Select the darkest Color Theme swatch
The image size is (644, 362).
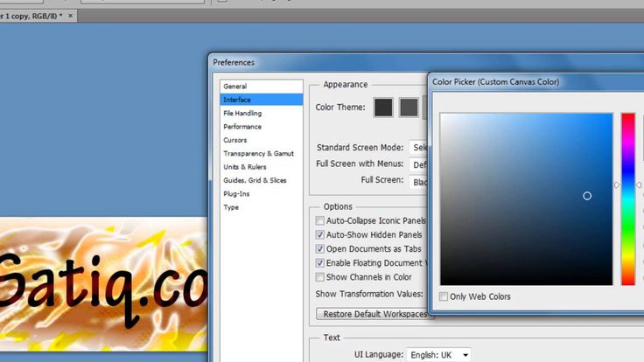pos(383,107)
